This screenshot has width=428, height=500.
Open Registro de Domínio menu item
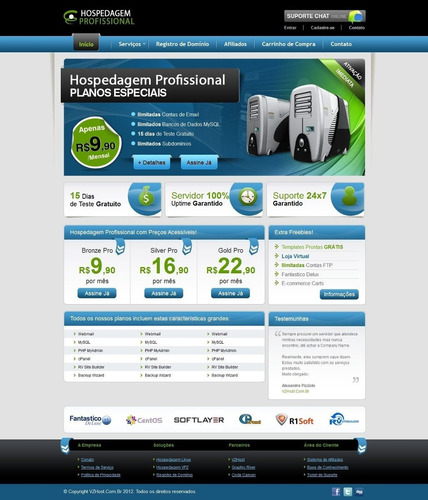(182, 44)
